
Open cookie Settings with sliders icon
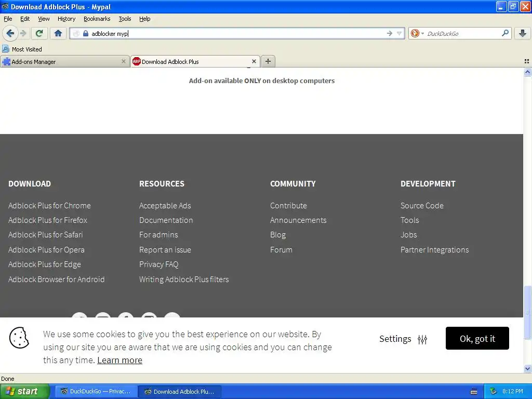[x=403, y=339]
